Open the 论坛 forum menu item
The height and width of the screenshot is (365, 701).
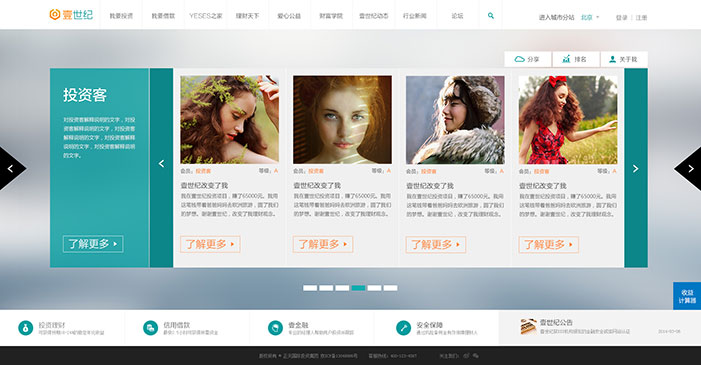[x=457, y=16]
